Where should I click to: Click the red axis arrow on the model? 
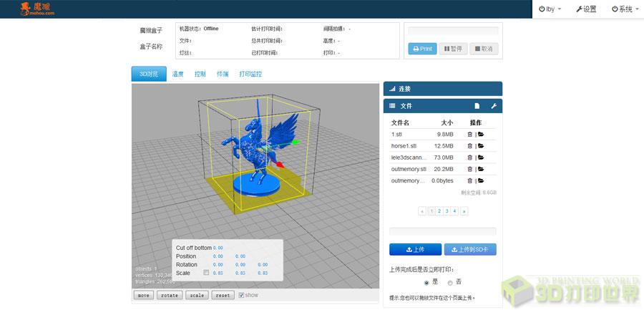point(280,165)
